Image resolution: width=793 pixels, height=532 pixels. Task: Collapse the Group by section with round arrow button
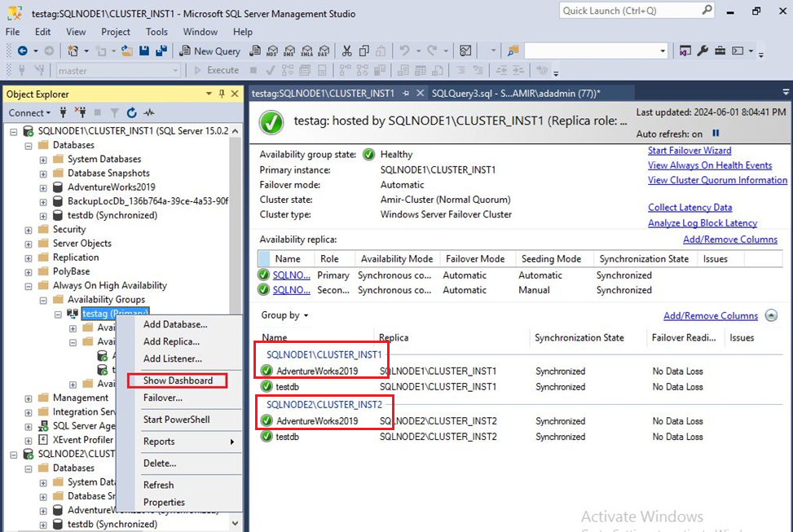(x=771, y=316)
